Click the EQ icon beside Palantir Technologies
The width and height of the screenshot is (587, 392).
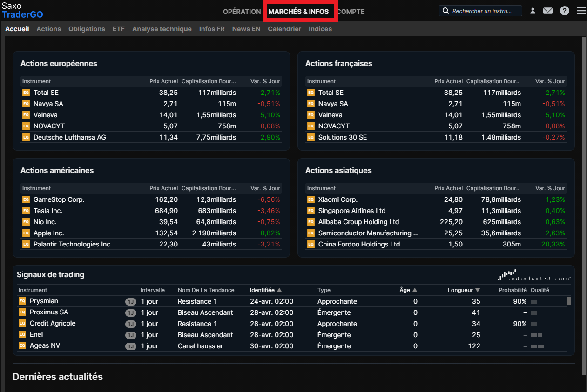26,244
